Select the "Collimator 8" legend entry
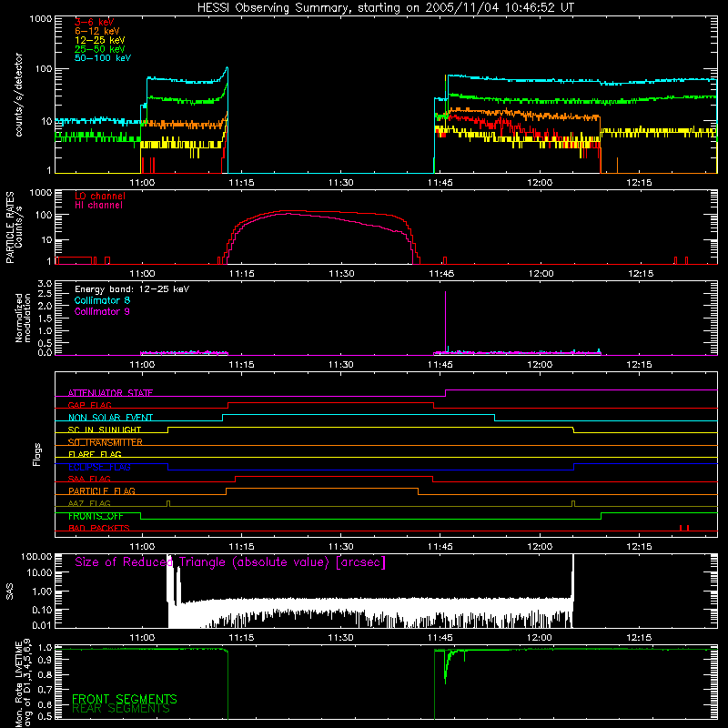The image size is (728, 728). pyautogui.click(x=102, y=300)
